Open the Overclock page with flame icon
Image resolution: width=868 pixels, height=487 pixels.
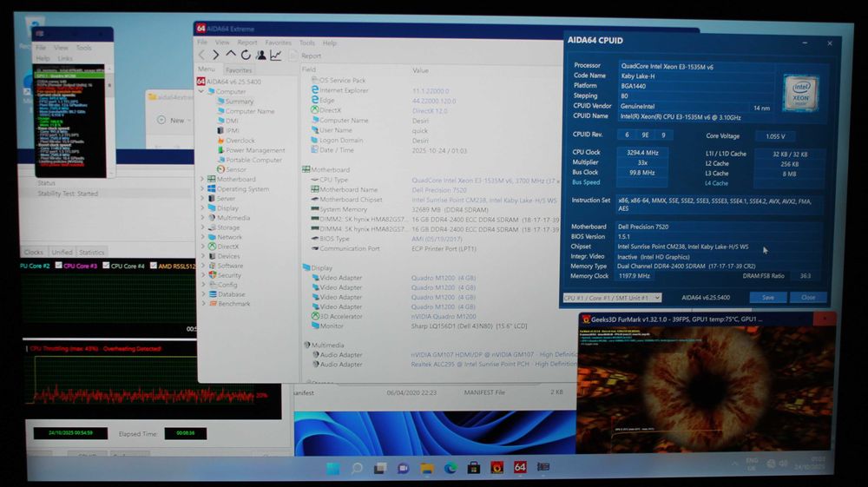pyautogui.click(x=240, y=141)
